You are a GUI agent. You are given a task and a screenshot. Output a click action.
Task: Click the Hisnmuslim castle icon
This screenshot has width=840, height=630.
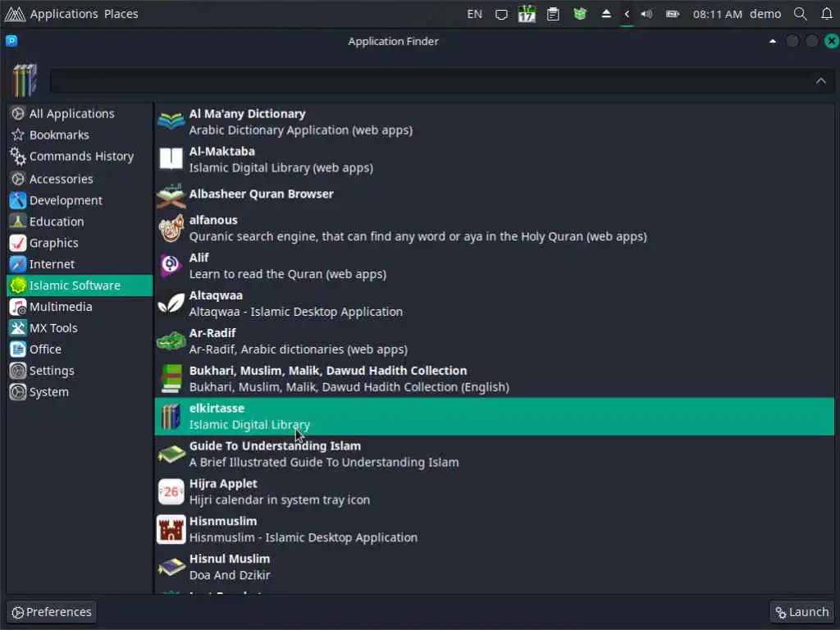point(171,529)
